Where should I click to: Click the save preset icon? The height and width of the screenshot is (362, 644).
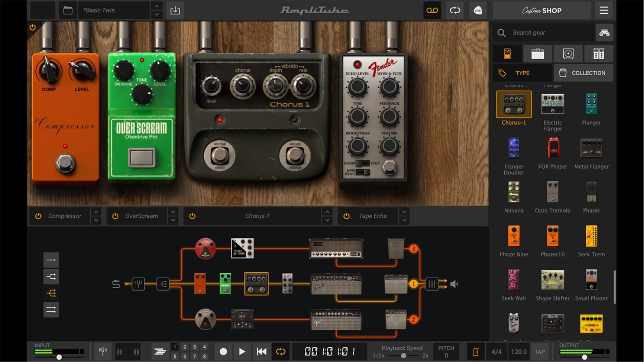(175, 10)
